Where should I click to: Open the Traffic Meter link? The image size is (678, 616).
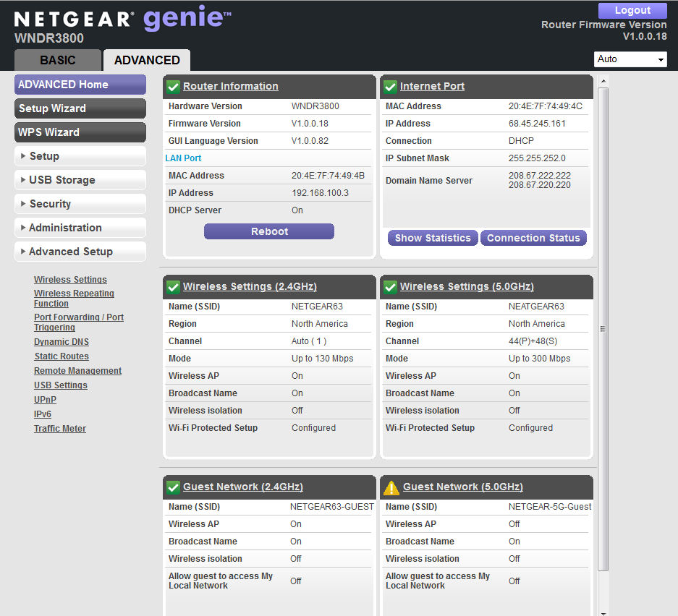(60, 429)
